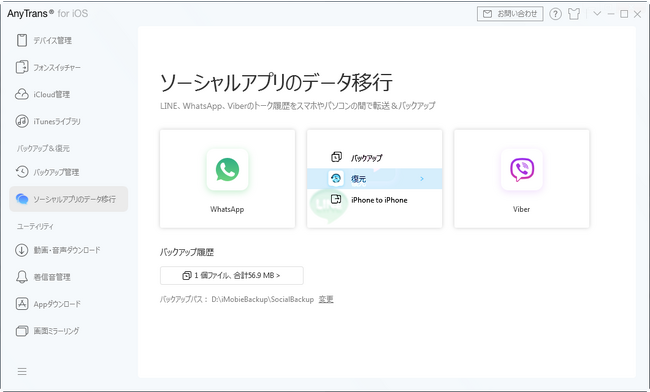
Task: Click the お問い合わせ contact button
Action: point(510,14)
